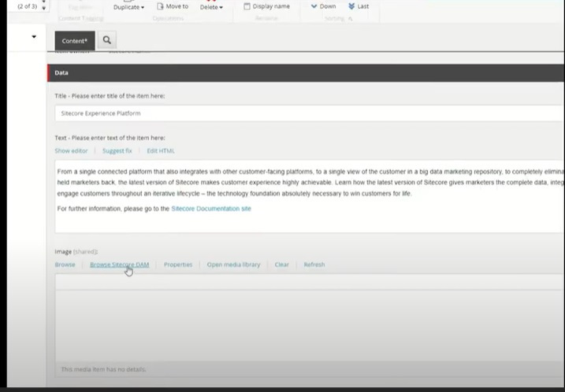The image size is (565, 392).
Task: Click the empty image preview area
Action: pyautogui.click(x=309, y=325)
